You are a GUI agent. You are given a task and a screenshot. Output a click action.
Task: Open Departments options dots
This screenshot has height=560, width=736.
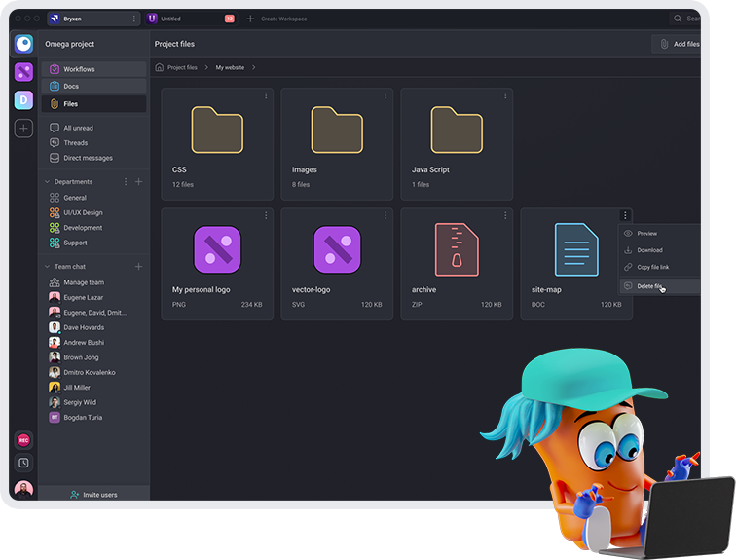[x=126, y=182]
